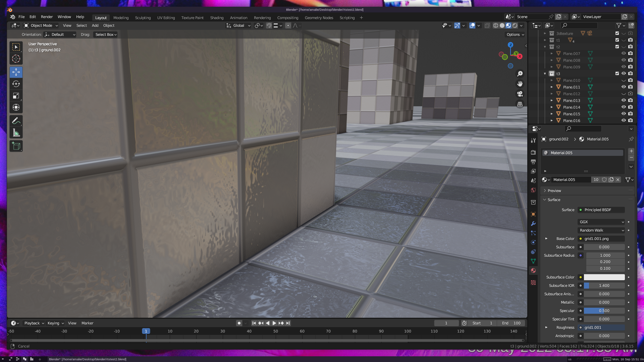The width and height of the screenshot is (644, 362).
Task: Select the Scale tool
Action: 16,96
